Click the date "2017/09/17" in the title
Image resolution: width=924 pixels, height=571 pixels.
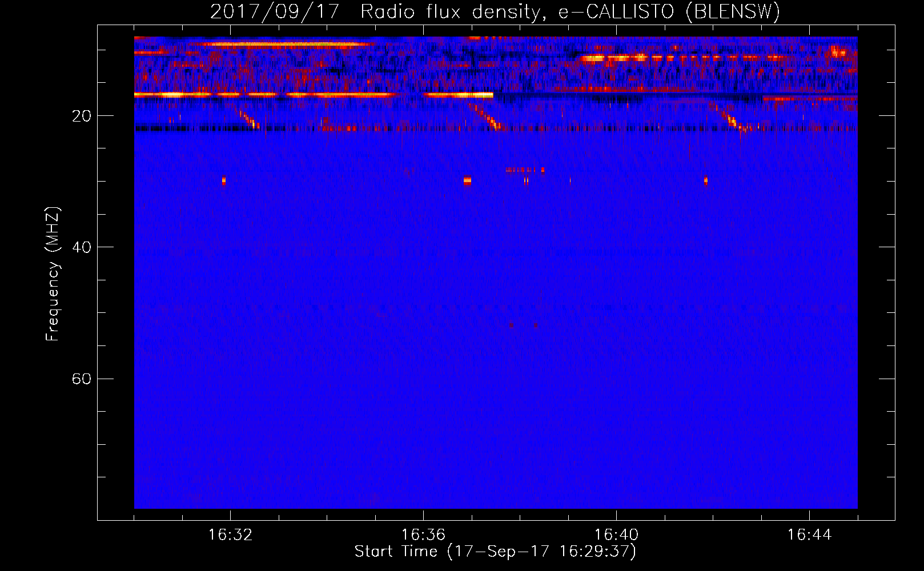(x=275, y=12)
